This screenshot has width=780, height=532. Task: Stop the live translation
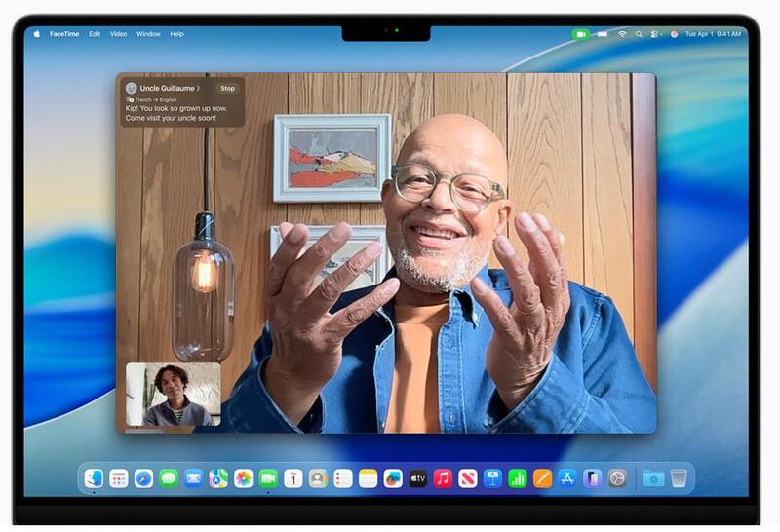(227, 88)
